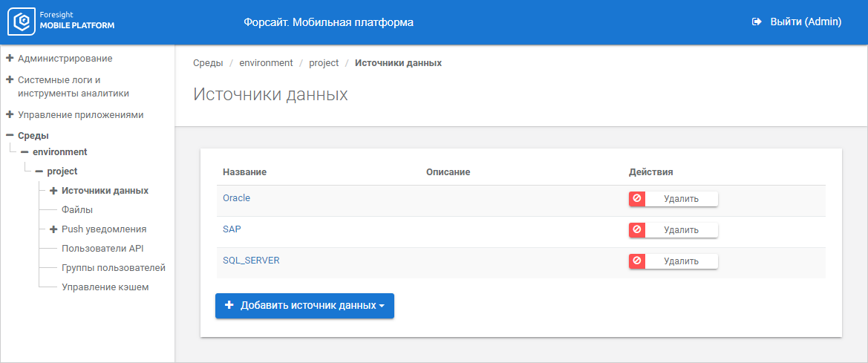
Task: Open Управление кэшем section
Action: [105, 287]
